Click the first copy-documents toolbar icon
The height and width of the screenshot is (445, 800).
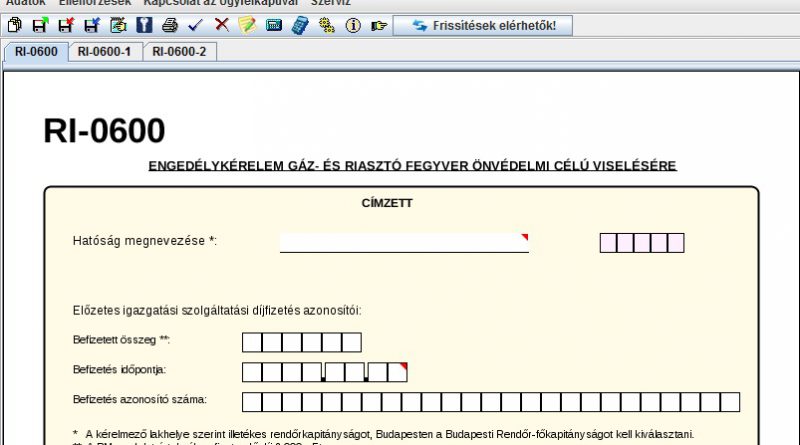(14, 25)
